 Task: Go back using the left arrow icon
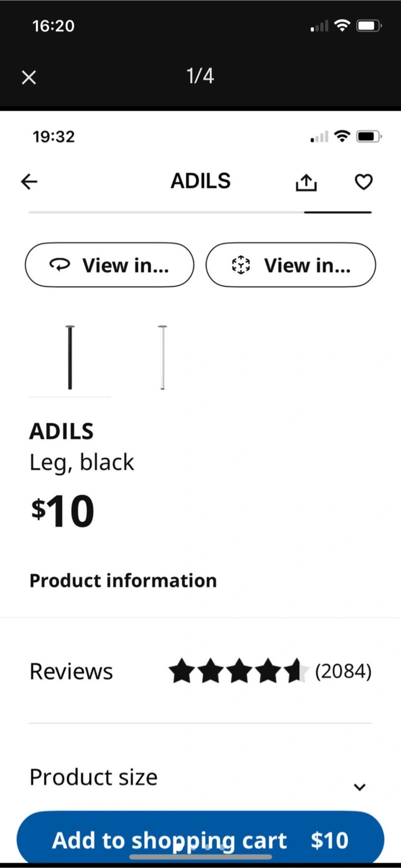click(x=29, y=181)
